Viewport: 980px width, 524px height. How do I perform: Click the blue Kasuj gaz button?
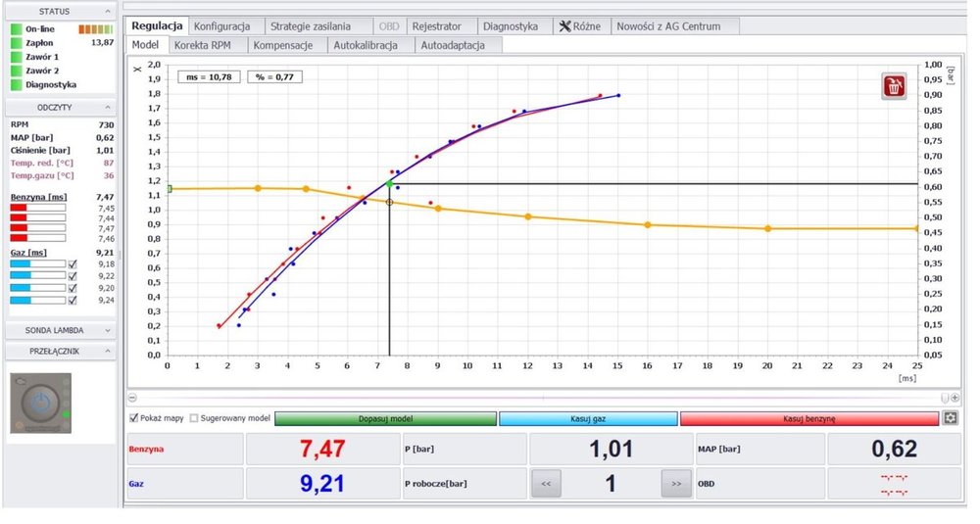click(588, 418)
